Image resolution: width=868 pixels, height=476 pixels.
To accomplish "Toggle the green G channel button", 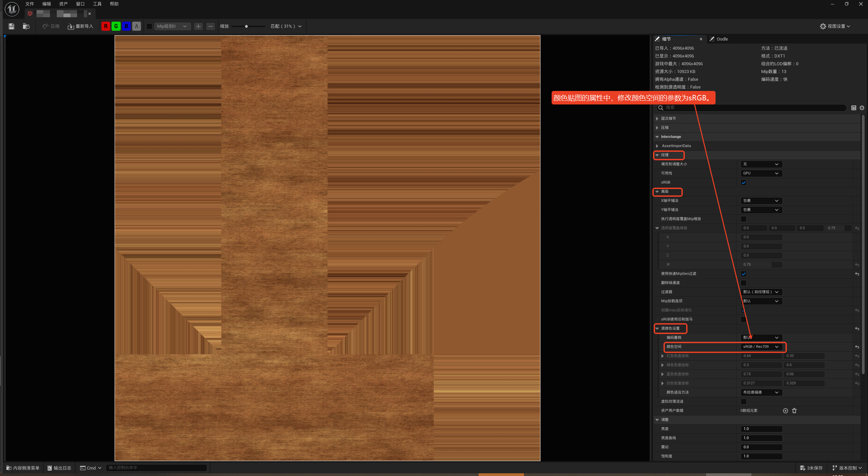I will click(116, 26).
